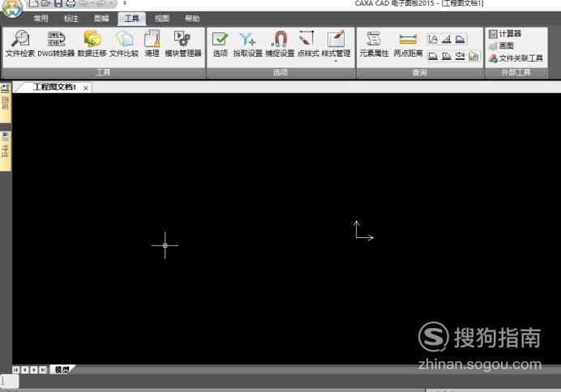The width and height of the screenshot is (561, 392).
Task: Click the weight calculator query icon
Action: [473, 56]
